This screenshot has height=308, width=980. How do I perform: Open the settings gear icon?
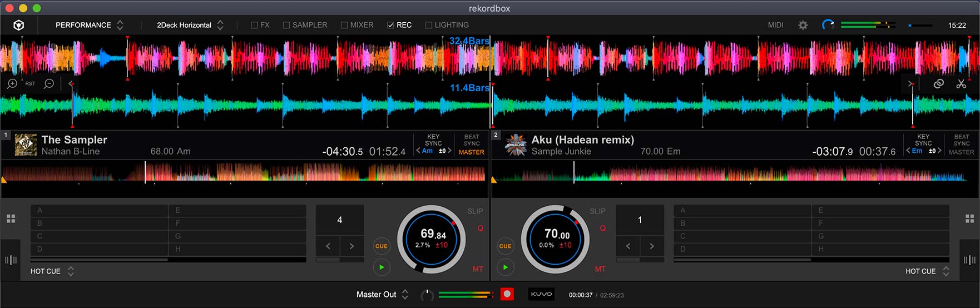pyautogui.click(x=803, y=25)
